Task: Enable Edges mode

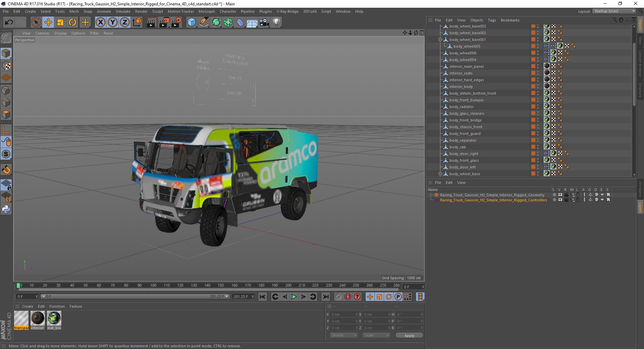Action: coord(6,102)
